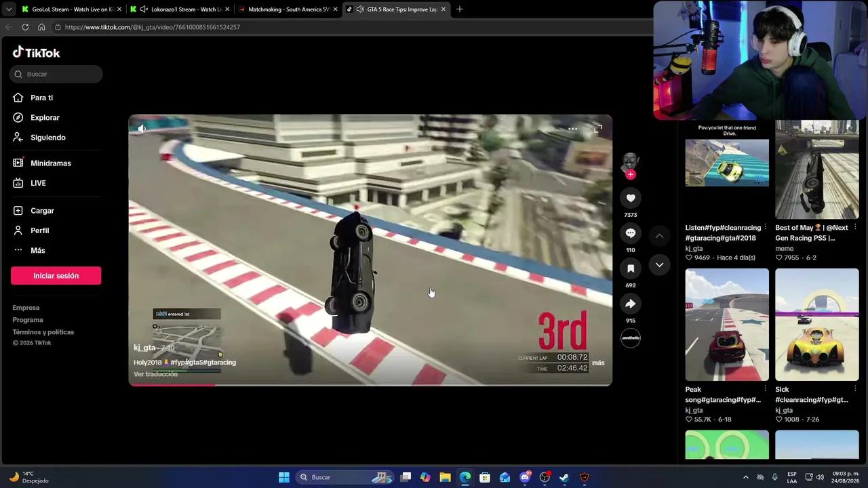Open options for the 'Peak song' video
This screenshot has height=488, width=868.
coord(766,390)
